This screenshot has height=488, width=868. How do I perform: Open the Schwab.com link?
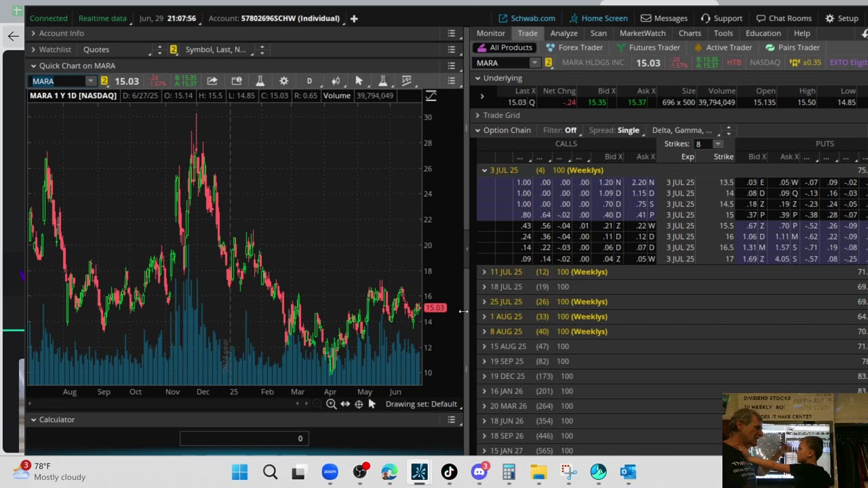click(527, 18)
